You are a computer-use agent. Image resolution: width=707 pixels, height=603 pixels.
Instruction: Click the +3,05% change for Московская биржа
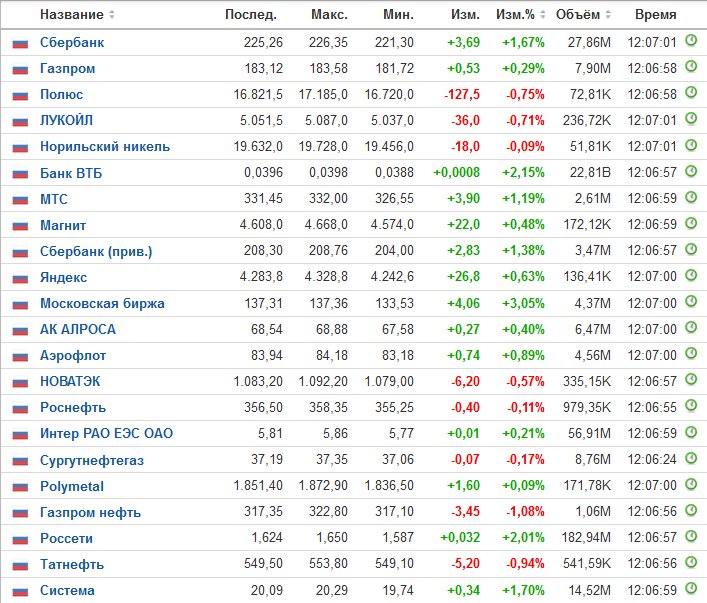(523, 303)
